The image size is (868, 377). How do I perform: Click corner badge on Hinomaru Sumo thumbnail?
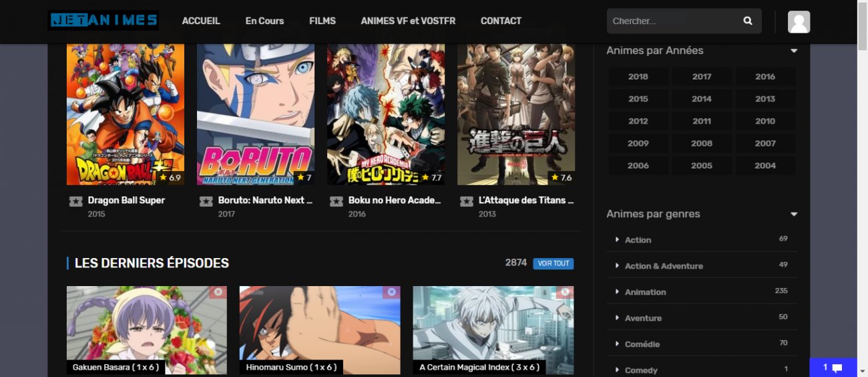tap(391, 292)
